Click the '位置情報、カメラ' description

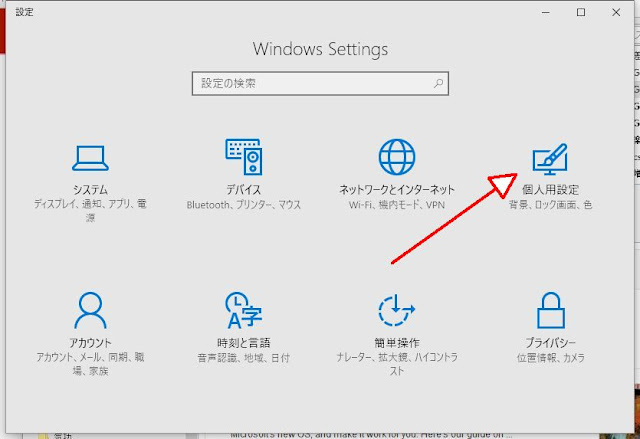(550, 358)
